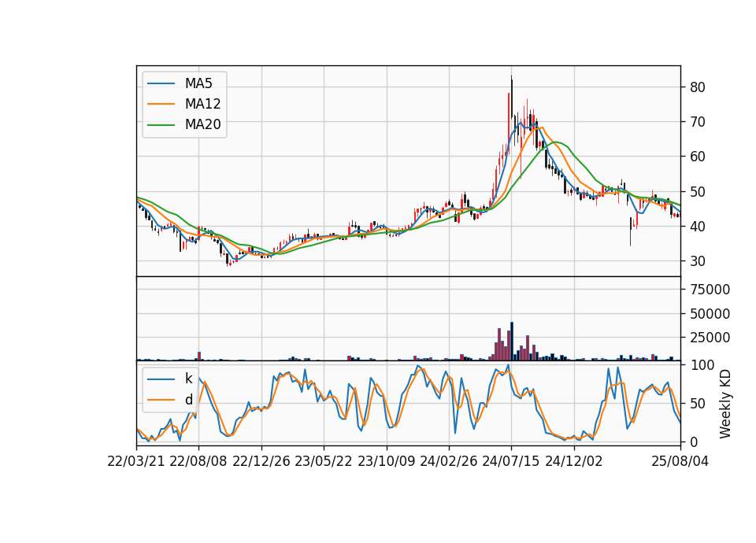Click the green MA20 legend line sample
The image size is (756, 543).
tap(161, 124)
